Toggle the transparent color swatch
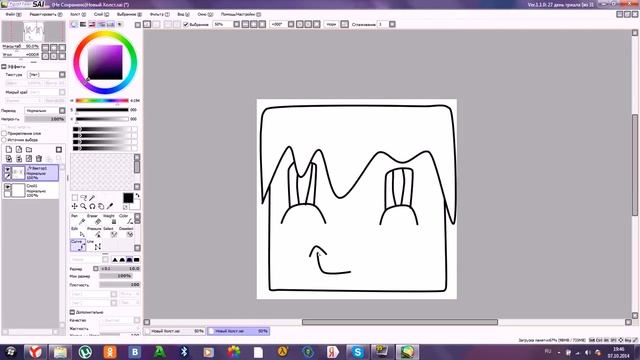The height and width of the screenshot is (360, 640). [126, 207]
